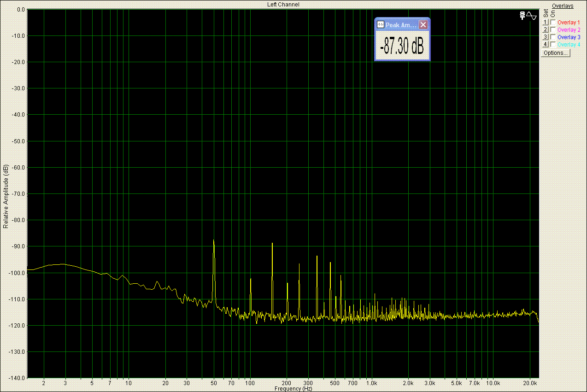Click the Overlays heading
Viewport: 587px width, 392px height.
pos(563,6)
